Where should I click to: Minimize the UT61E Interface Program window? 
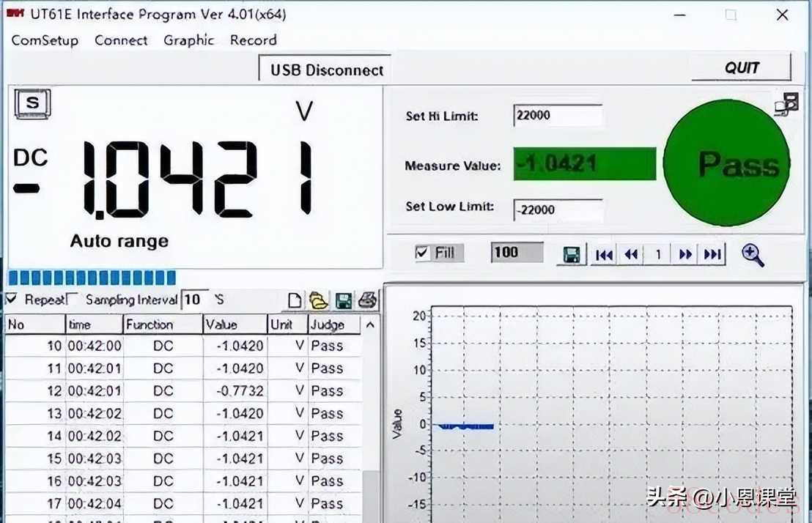click(680, 15)
